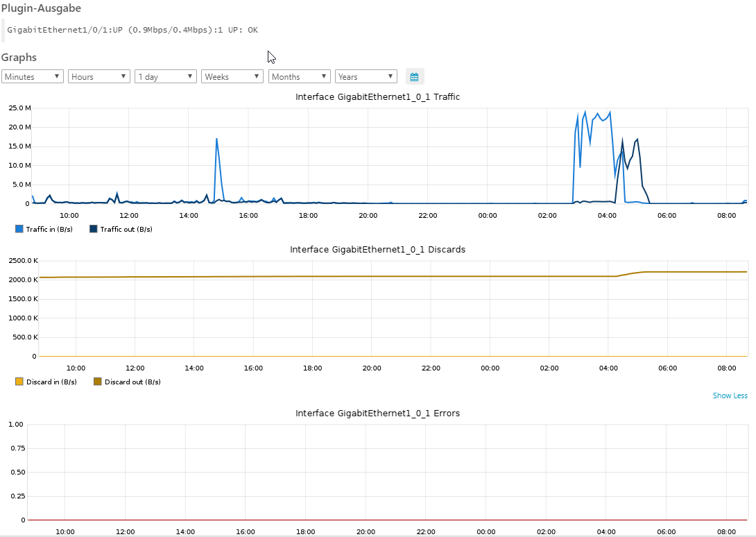Open the Minutes dropdown
This screenshot has width=756, height=537.
33,77
